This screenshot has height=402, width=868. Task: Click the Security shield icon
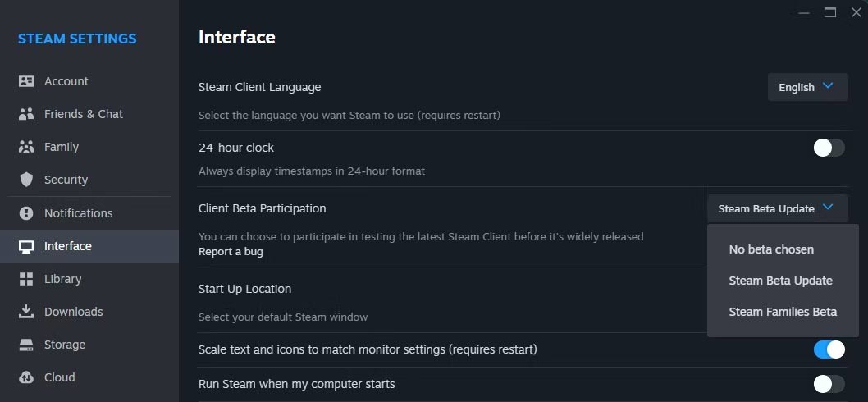click(x=26, y=180)
